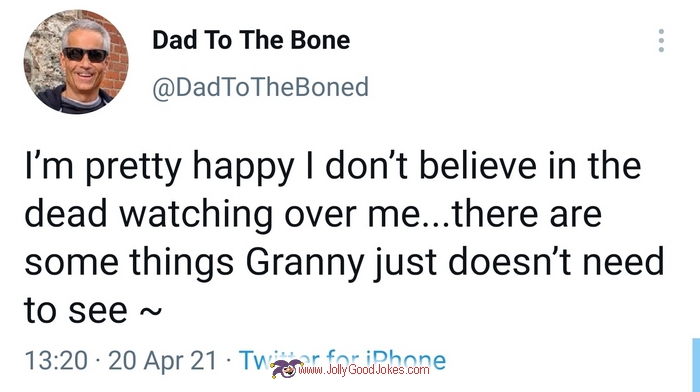Click the tweet line starting "dead watching"
Screen dimensions: 700x392
pos(313,215)
